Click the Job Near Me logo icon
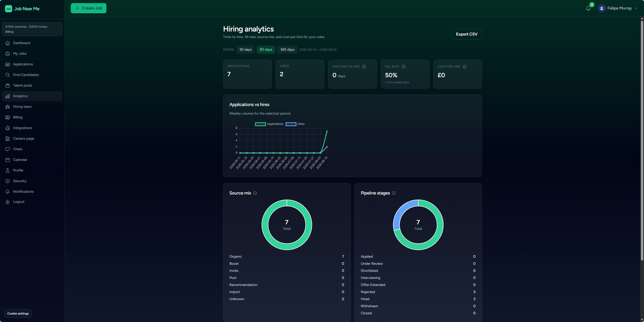The height and width of the screenshot is (322, 644). (x=9, y=9)
